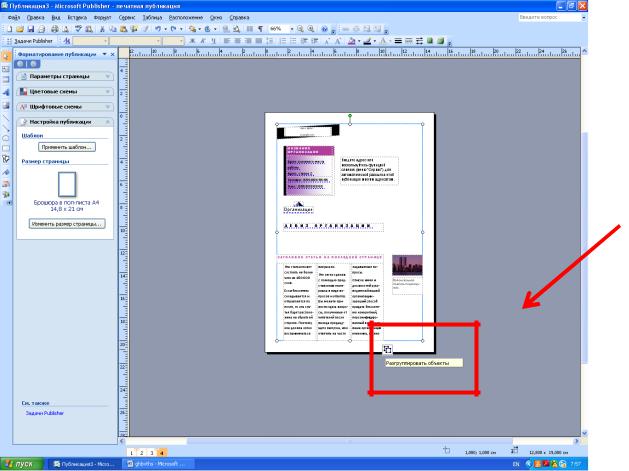Screen dimensions: 629x471
Task: Click the Print icon in the toolbar
Action: point(55,29)
